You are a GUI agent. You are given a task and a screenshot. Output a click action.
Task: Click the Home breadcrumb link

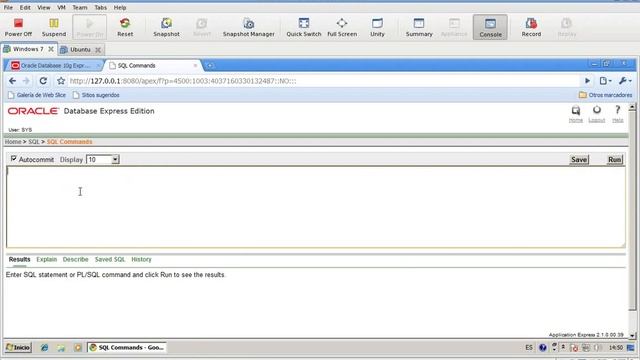click(x=13, y=142)
